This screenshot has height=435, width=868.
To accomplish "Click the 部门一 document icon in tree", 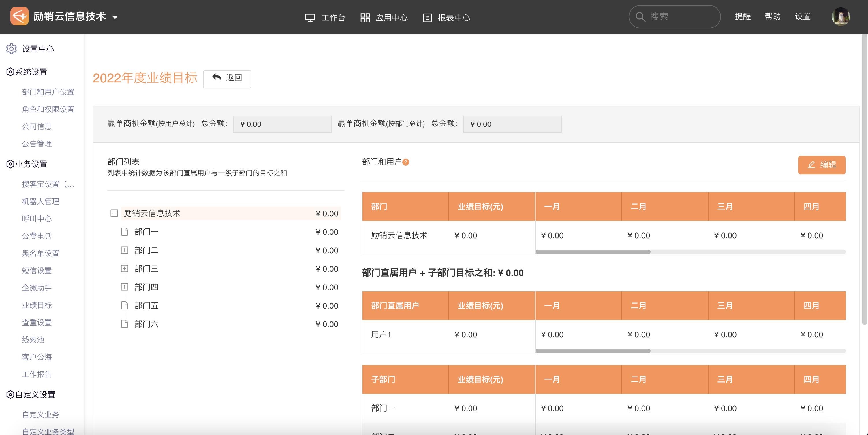I will coord(124,232).
